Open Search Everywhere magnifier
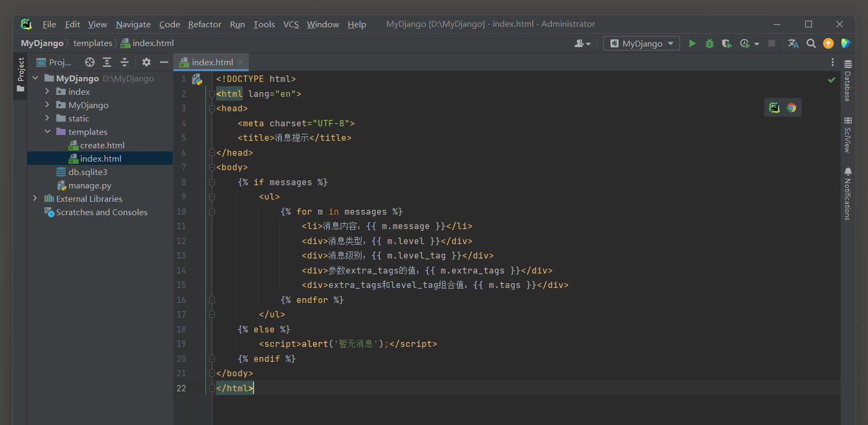Viewport: 868px width, 425px height. [x=811, y=43]
